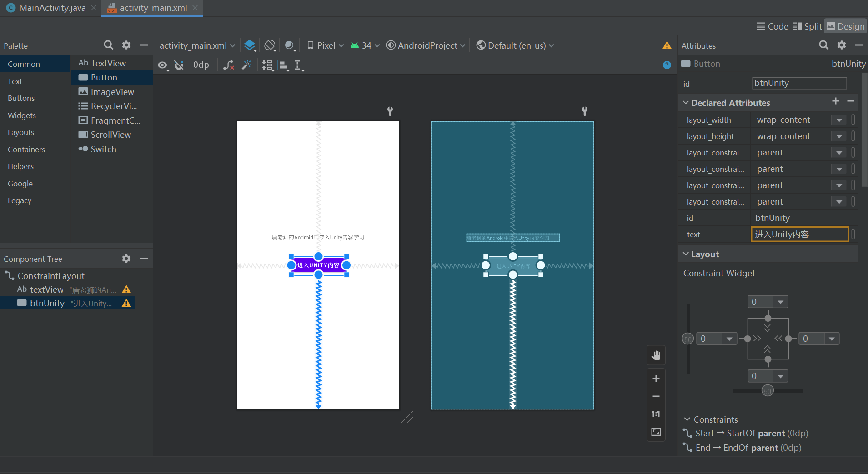Open the API level 34 dropdown
868x474 pixels.
point(365,45)
